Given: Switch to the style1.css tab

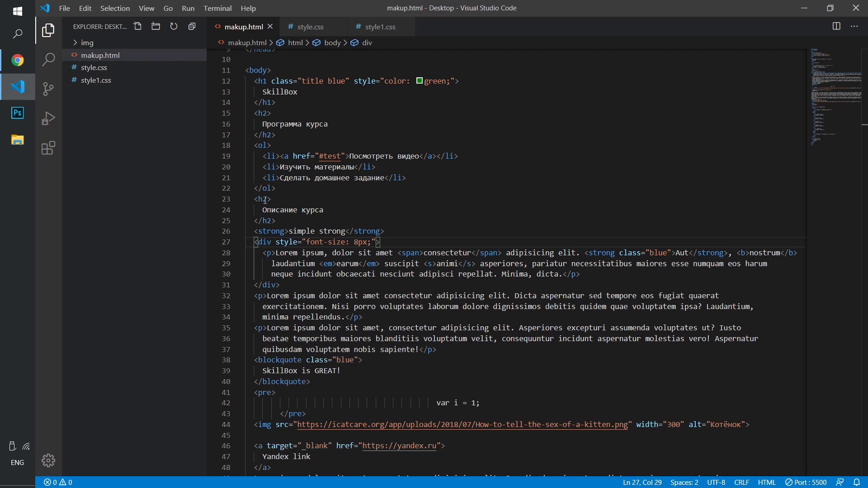Looking at the screenshot, I should [380, 27].
